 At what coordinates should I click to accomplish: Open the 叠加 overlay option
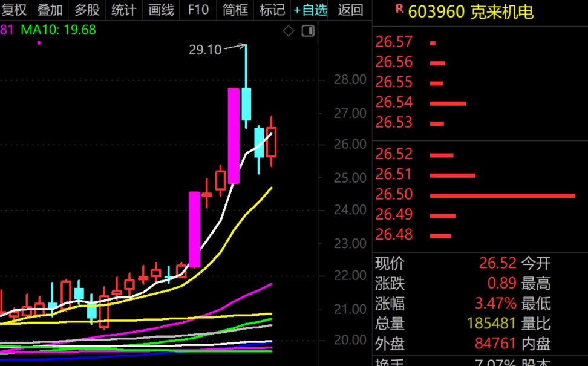point(50,10)
